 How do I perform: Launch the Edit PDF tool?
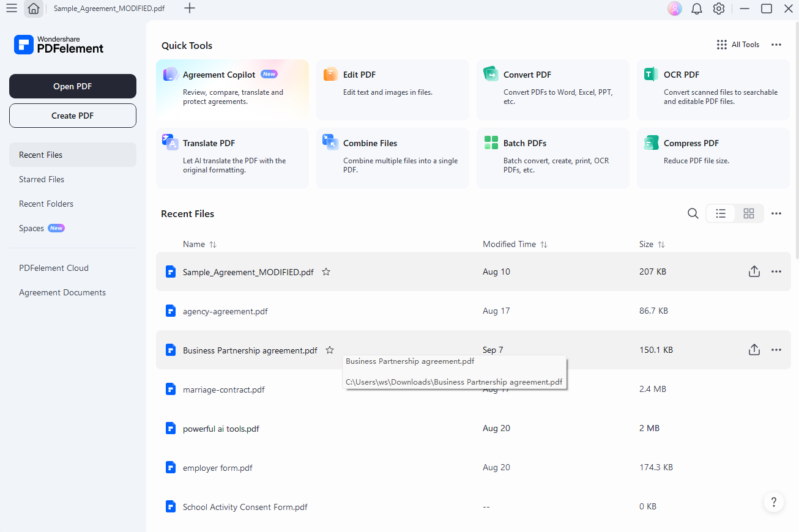(x=393, y=89)
